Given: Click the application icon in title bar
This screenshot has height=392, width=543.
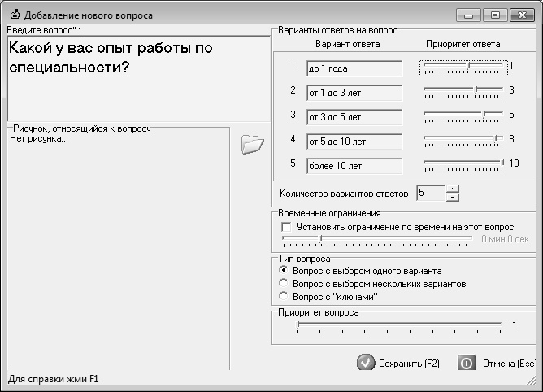Looking at the screenshot, I should pos(13,15).
